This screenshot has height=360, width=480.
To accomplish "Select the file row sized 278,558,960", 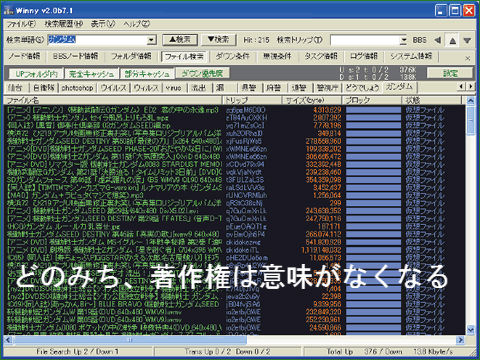I will tap(235, 141).
